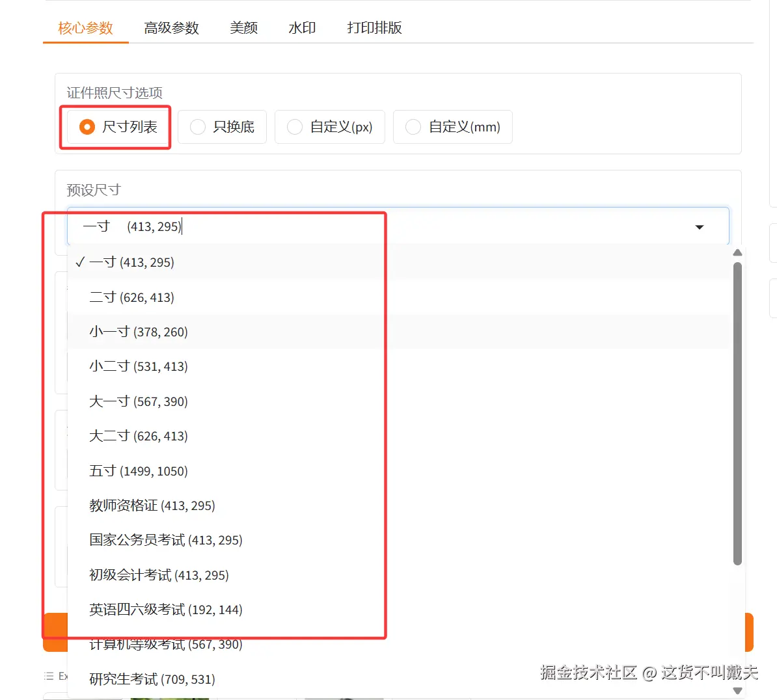Choose the 自定义(mm) radio option
This screenshot has height=700, width=777.
pyautogui.click(x=452, y=128)
